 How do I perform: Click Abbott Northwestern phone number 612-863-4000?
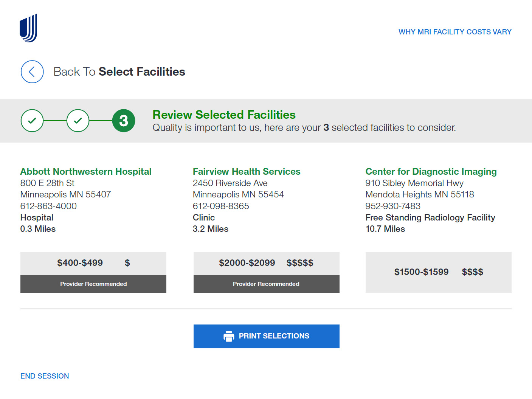pos(48,206)
